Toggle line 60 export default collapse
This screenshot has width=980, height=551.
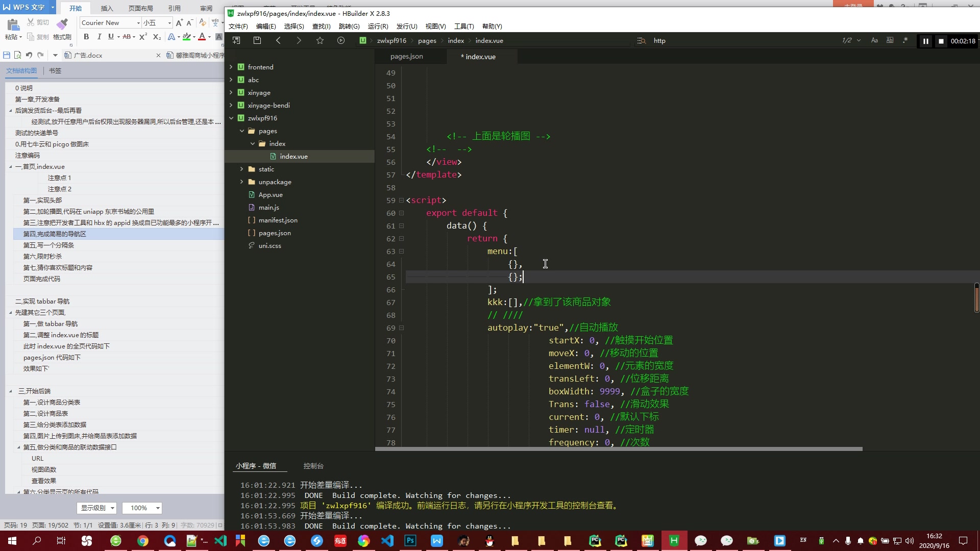[401, 213]
